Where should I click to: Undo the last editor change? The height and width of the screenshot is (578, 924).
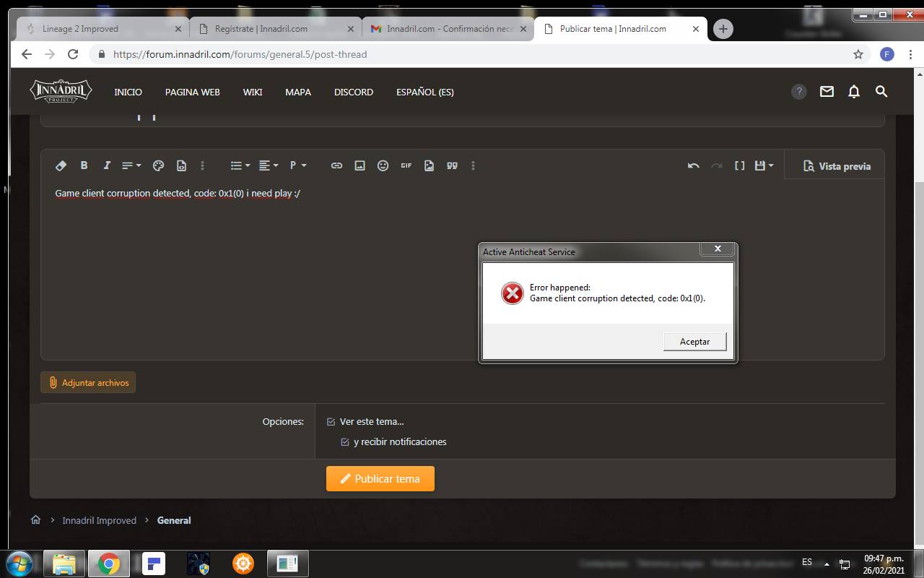[694, 165]
